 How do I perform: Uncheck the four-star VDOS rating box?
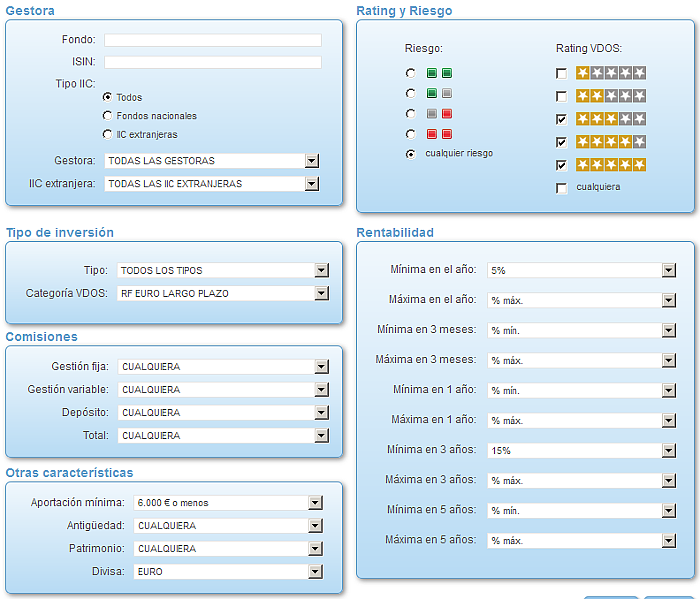pos(562,142)
